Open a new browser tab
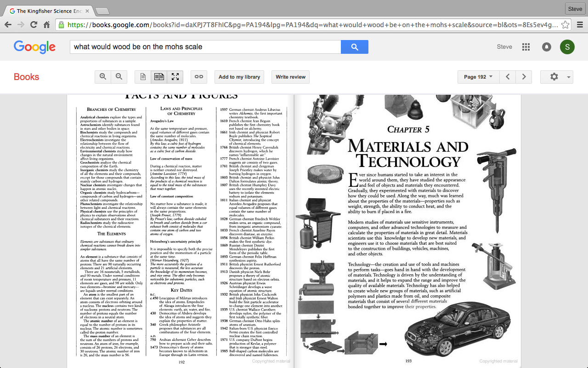The height and width of the screenshot is (368, 588). [x=102, y=11]
